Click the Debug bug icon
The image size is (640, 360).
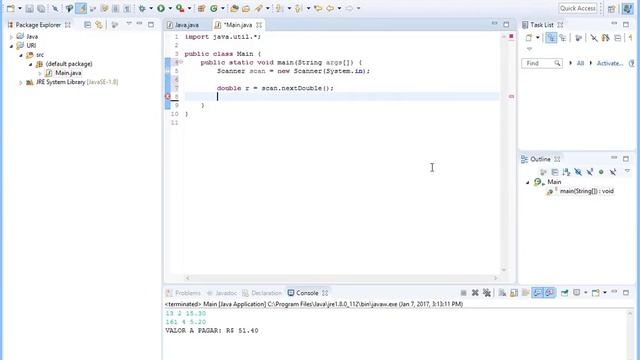[142, 8]
